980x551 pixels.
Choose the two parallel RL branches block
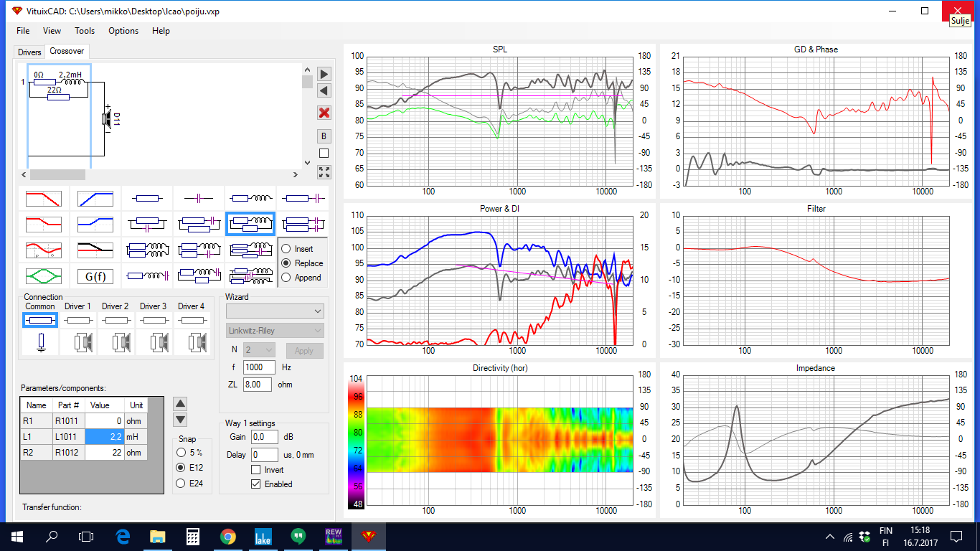[147, 250]
